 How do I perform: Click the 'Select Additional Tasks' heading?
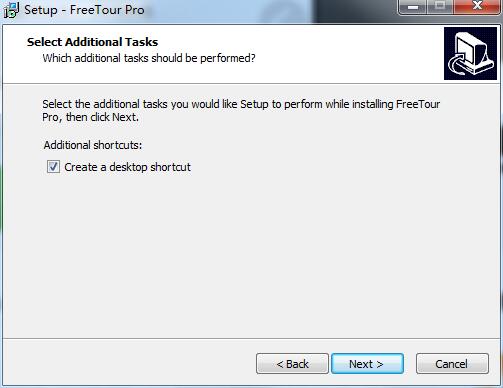[x=92, y=42]
